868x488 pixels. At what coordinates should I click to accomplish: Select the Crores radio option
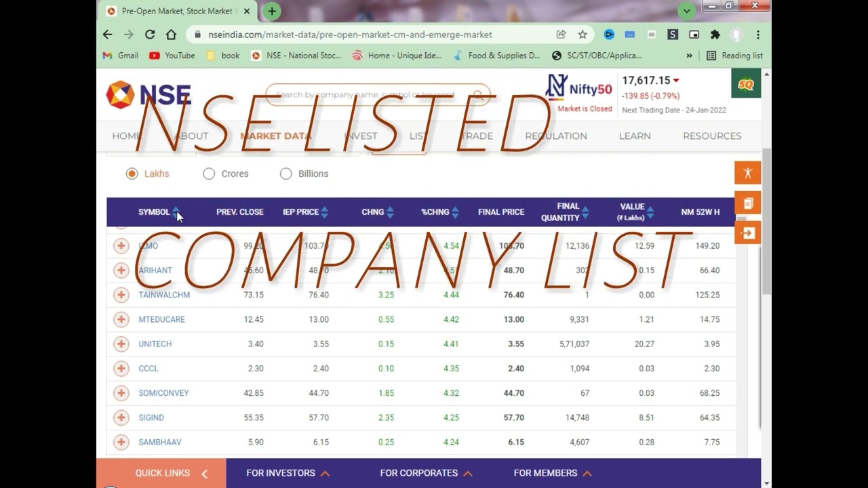pos(209,174)
